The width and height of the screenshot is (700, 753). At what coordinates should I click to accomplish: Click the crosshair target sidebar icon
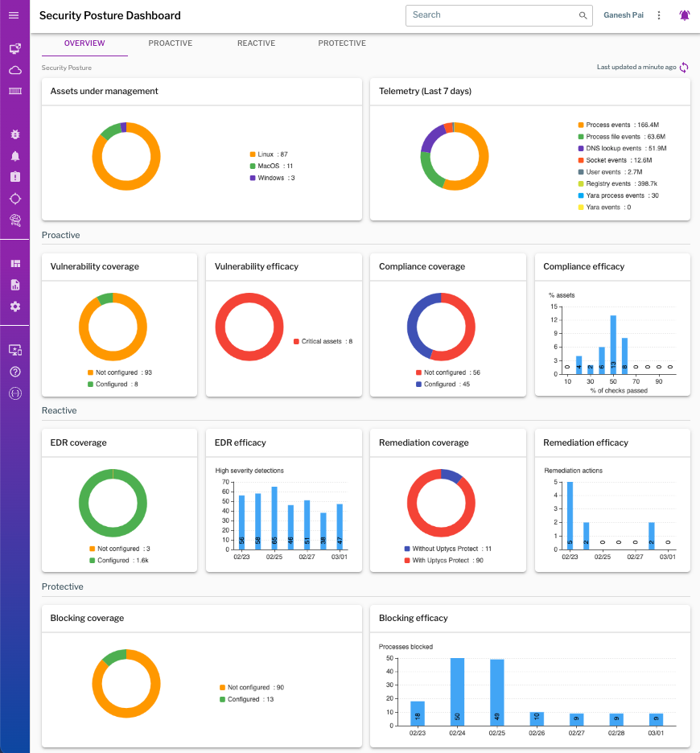pos(14,199)
